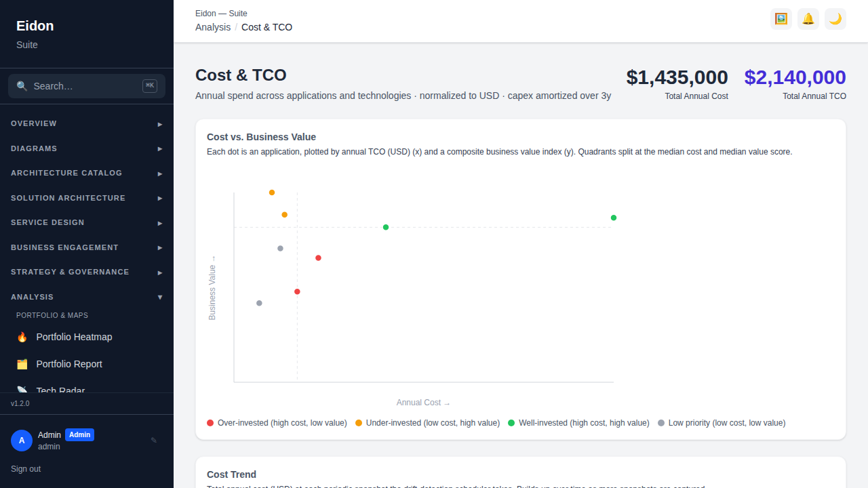Expand Strategy & Governance section
868x488 pixels.
pos(87,272)
